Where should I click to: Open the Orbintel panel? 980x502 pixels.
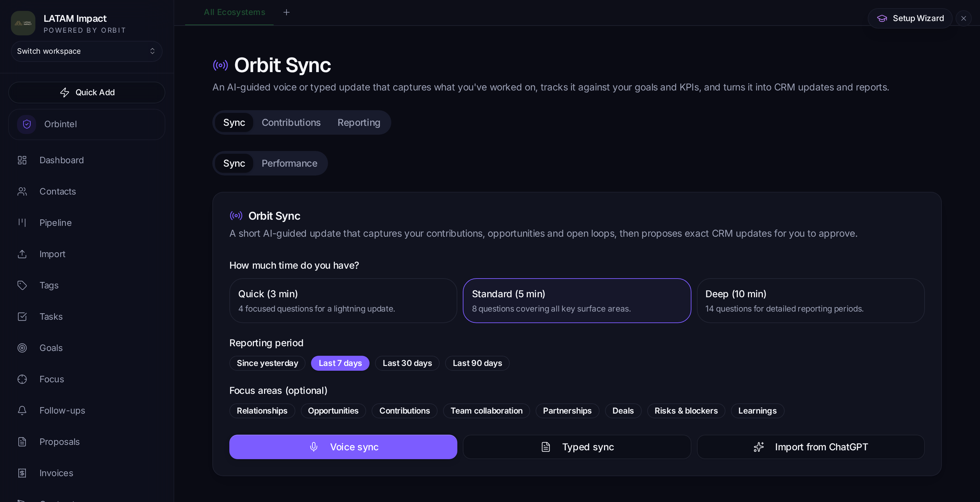point(86,124)
